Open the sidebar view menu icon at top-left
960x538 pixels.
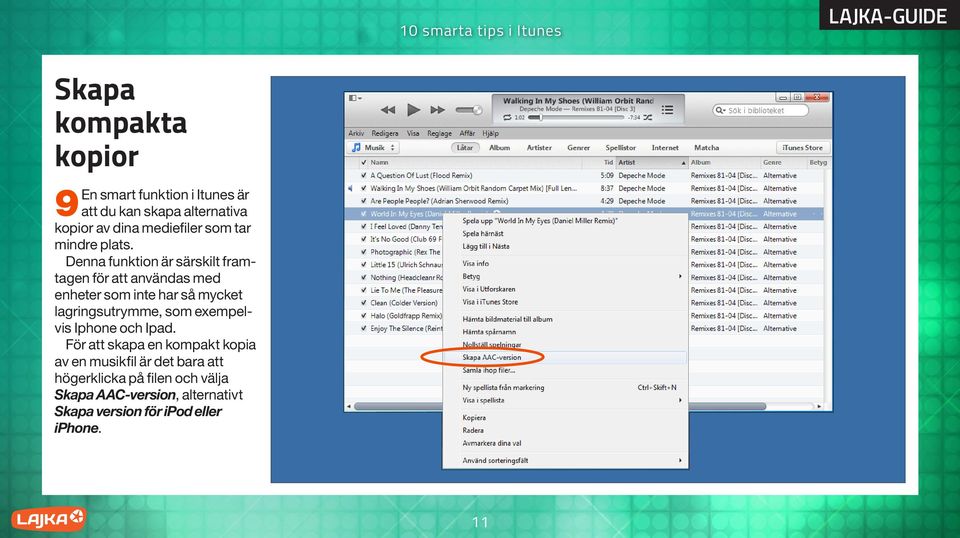click(354, 98)
